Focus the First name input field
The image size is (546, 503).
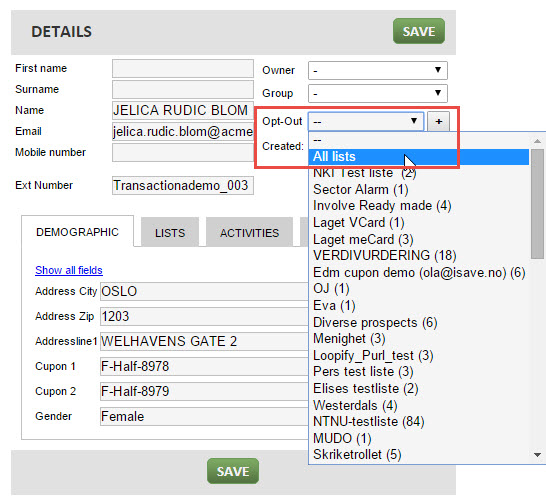tap(182, 69)
